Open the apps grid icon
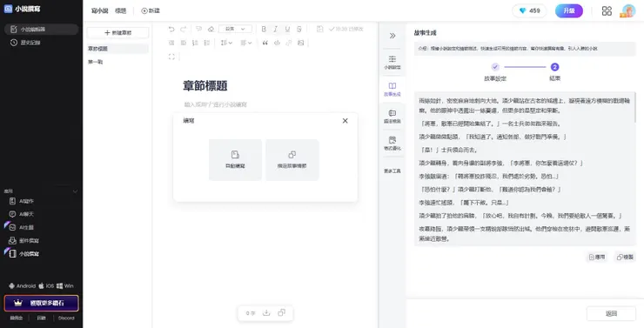Image resolution: width=644 pixels, height=328 pixels. point(607,10)
